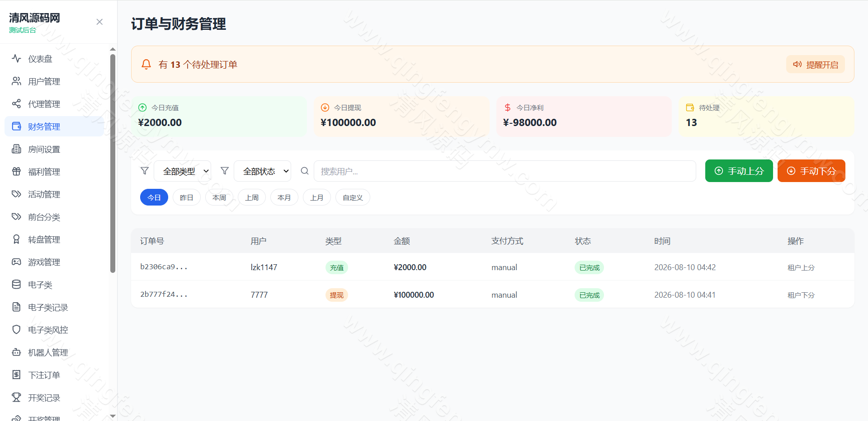This screenshot has height=421, width=868.
Task: Click the 充值 type badge
Action: tap(336, 267)
